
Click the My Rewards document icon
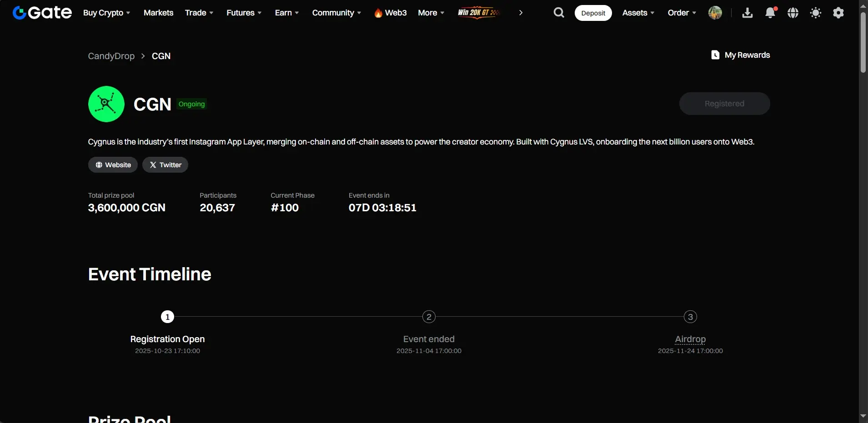(x=715, y=55)
